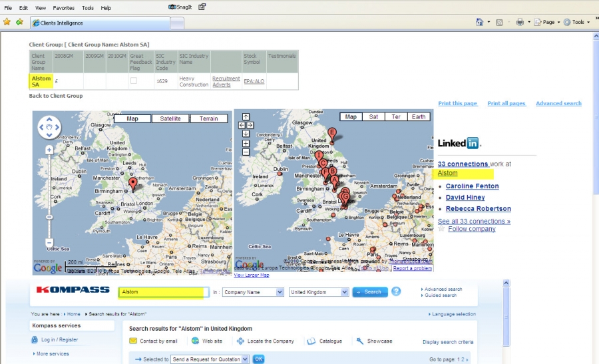The height and width of the screenshot is (364, 599).
Task: Pan right map up arrow button
Action: coord(246,117)
